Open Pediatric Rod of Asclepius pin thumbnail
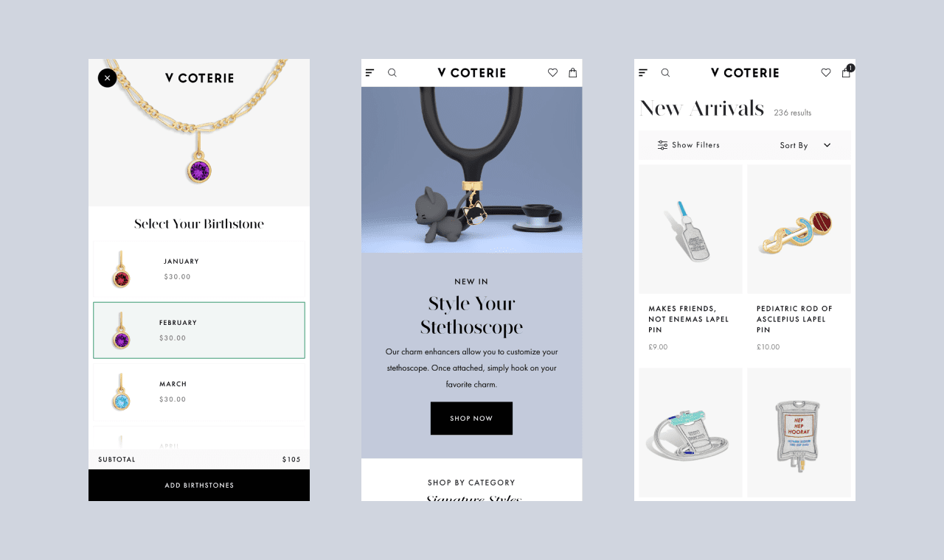Viewport: 944px width, 560px height. 799,229
